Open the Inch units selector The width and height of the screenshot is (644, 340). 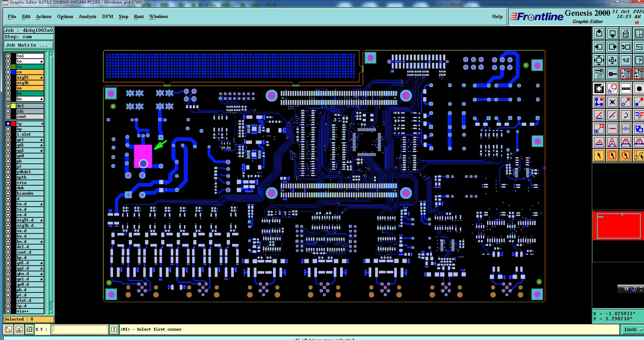[633, 329]
